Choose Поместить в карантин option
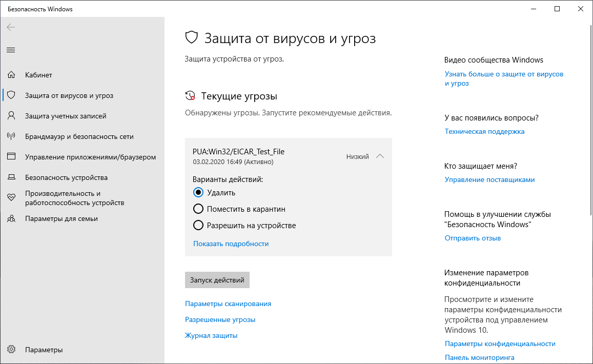The height and width of the screenshot is (364, 593). click(198, 209)
